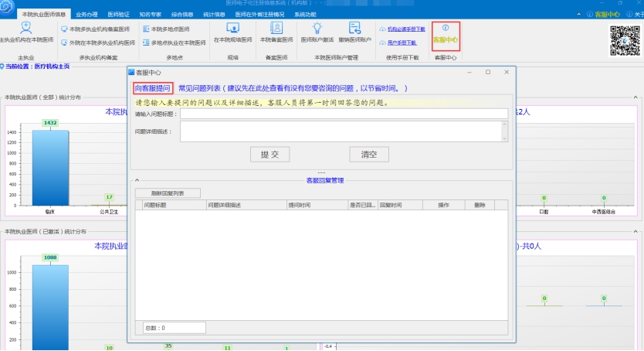Click 本院多地点医师 toolbar item
This screenshot has height=351, width=644.
coord(166,29)
